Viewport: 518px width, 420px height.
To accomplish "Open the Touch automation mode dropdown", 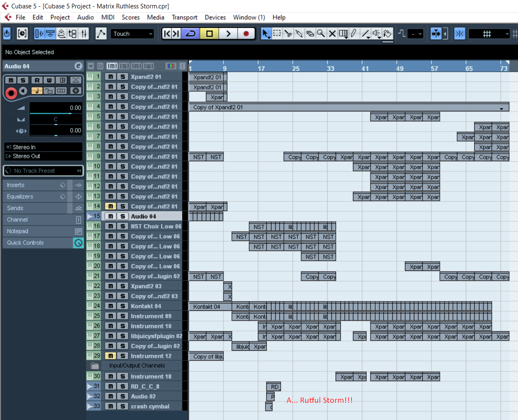I will [x=132, y=34].
